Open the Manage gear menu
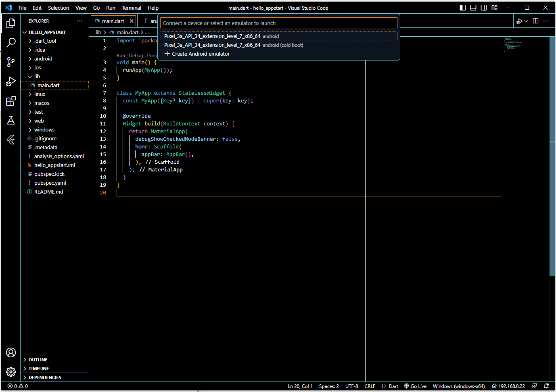The height and width of the screenshot is (392, 556). [11, 372]
